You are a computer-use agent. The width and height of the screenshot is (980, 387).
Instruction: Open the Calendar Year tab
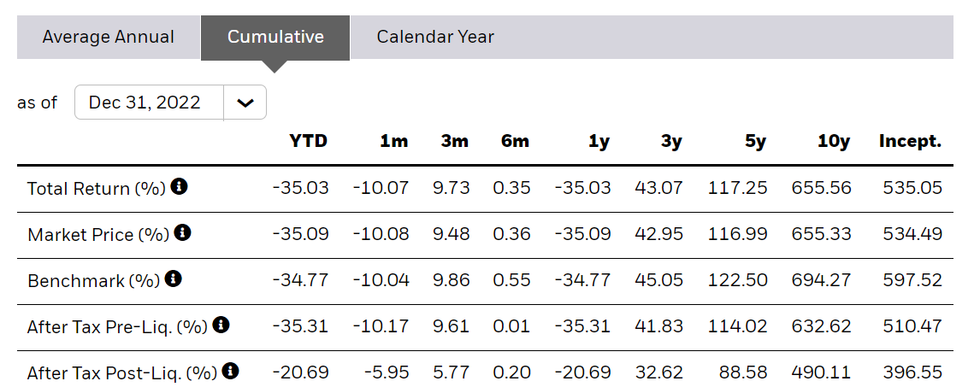[x=435, y=37]
